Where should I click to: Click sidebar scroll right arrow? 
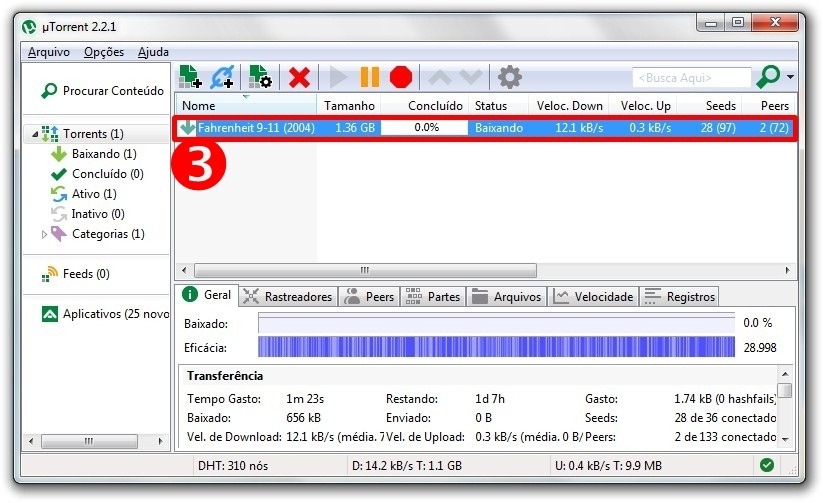coord(161,441)
